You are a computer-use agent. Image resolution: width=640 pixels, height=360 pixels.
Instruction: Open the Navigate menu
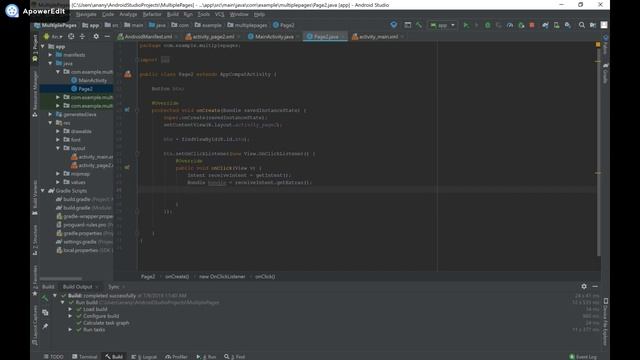(86, 14)
